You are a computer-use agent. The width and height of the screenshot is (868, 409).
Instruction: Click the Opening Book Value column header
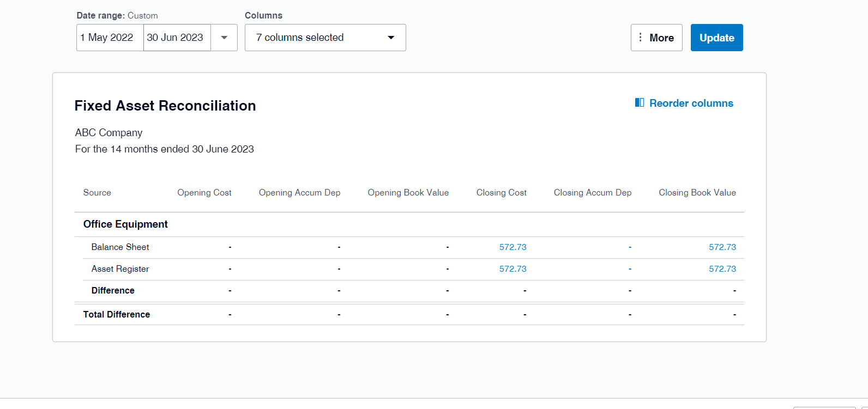coord(408,193)
